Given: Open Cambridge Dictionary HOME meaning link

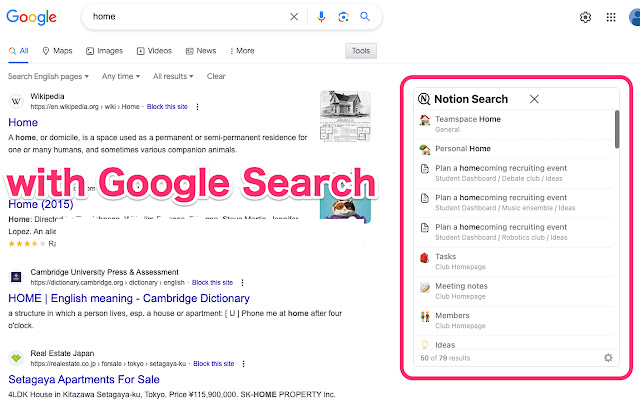Looking at the screenshot, I should (129, 298).
